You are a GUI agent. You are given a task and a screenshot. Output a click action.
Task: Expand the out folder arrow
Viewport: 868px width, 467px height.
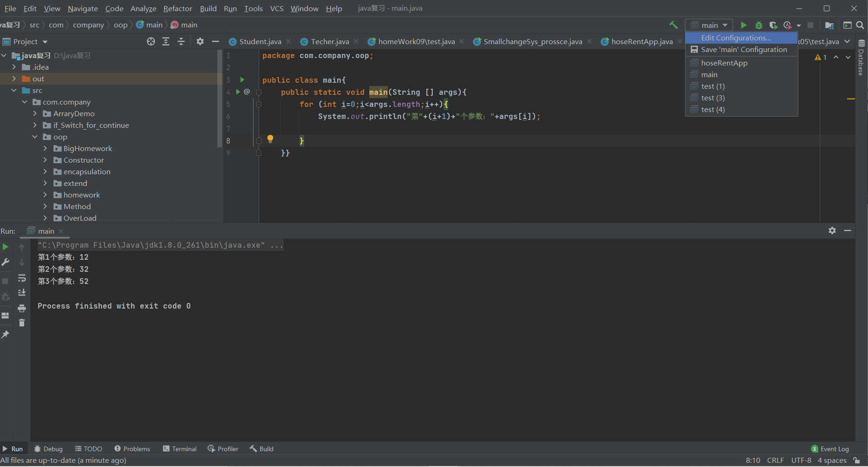pos(14,79)
